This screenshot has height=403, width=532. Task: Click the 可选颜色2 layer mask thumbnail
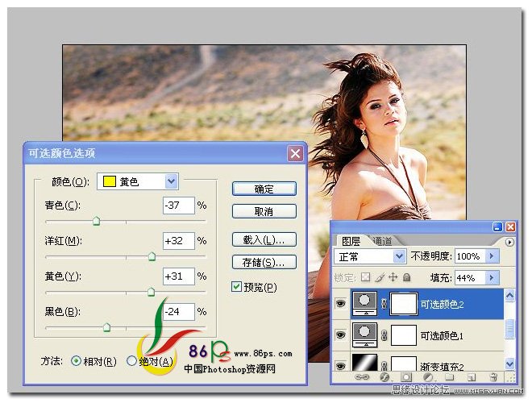(x=404, y=304)
